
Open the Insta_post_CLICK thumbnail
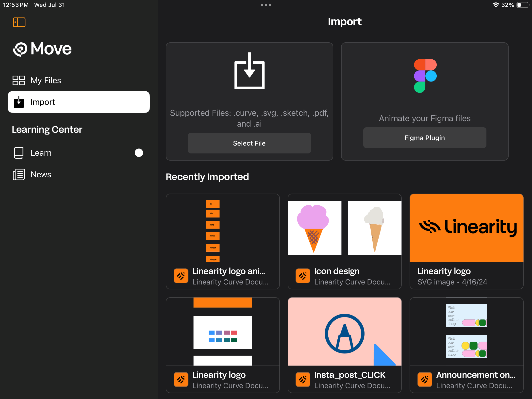(345, 332)
